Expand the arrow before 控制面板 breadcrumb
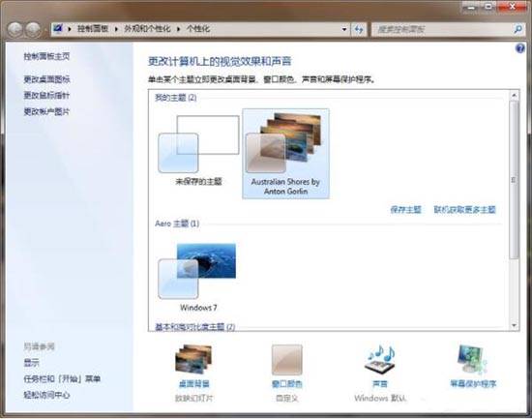Screen dimensions: 532x419 tap(70, 29)
